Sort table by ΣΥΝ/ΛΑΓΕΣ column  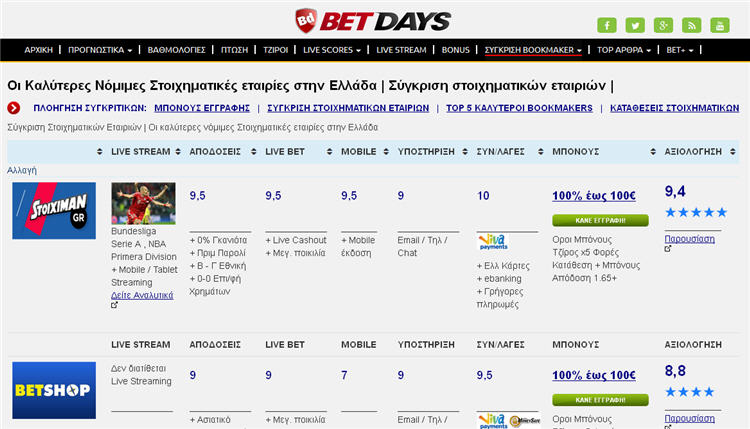[x=510, y=152]
